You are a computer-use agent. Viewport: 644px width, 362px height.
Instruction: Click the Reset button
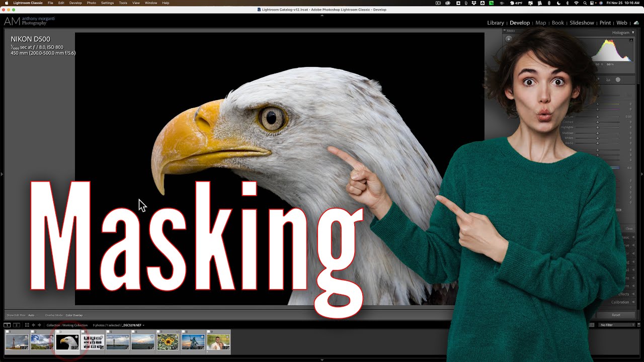point(616,315)
